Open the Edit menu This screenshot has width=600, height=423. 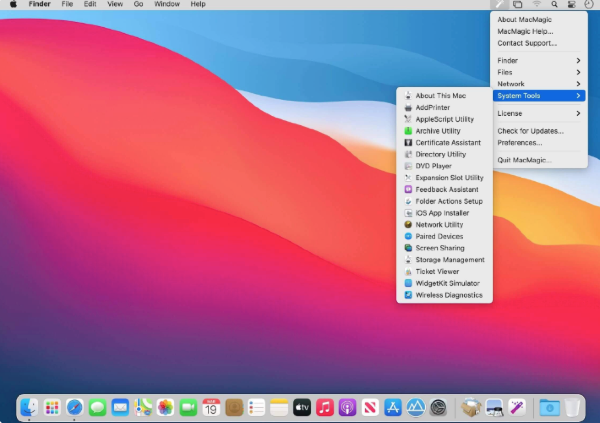(90, 4)
